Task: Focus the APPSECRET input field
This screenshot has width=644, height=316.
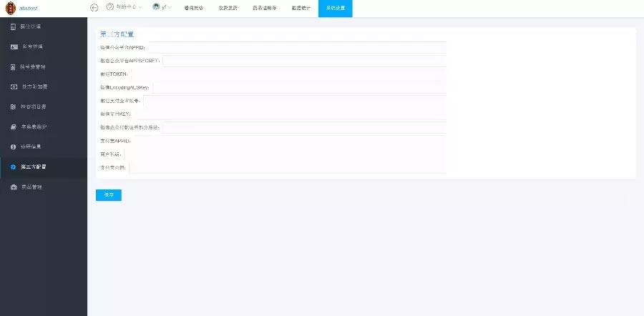Action: pyautogui.click(x=304, y=61)
